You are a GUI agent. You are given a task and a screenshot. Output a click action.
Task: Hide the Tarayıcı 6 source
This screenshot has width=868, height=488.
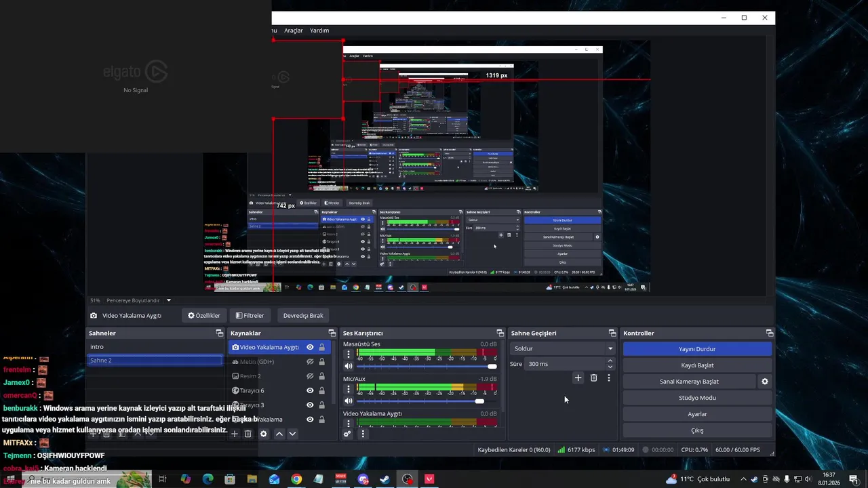(x=310, y=390)
